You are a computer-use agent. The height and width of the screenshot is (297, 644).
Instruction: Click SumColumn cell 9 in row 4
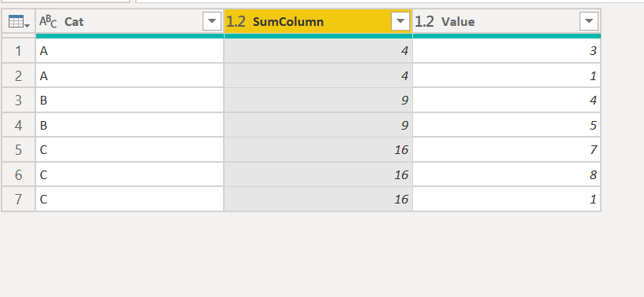(x=318, y=125)
